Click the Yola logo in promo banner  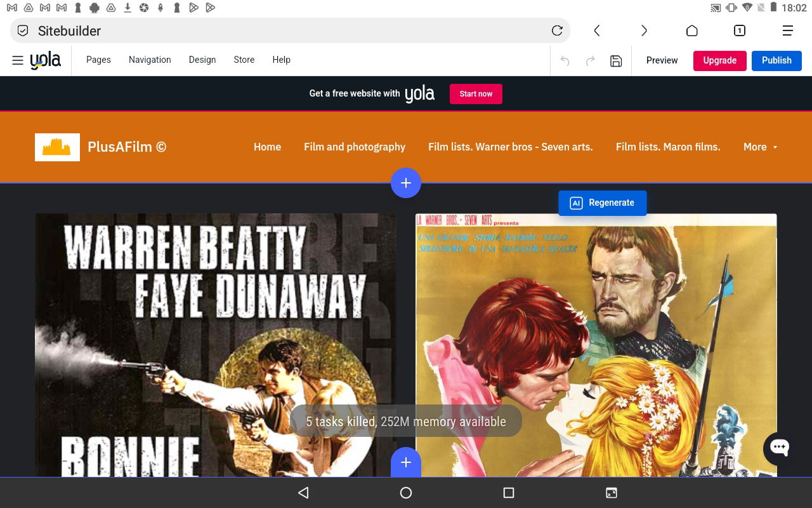pos(420,94)
